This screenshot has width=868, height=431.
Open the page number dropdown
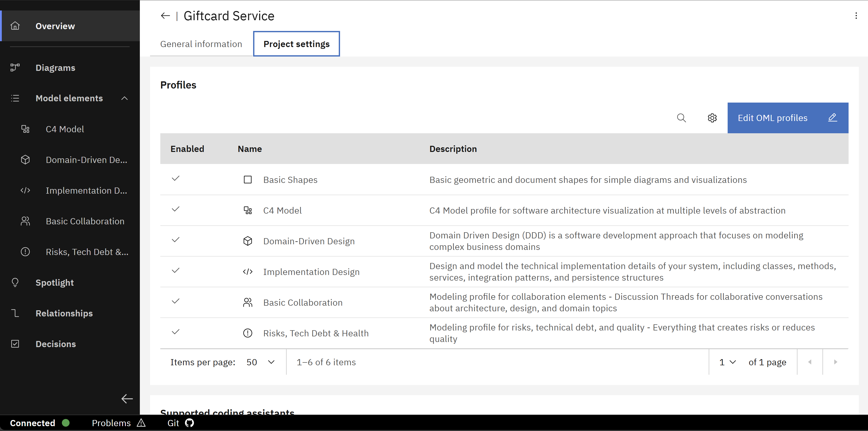(727, 362)
